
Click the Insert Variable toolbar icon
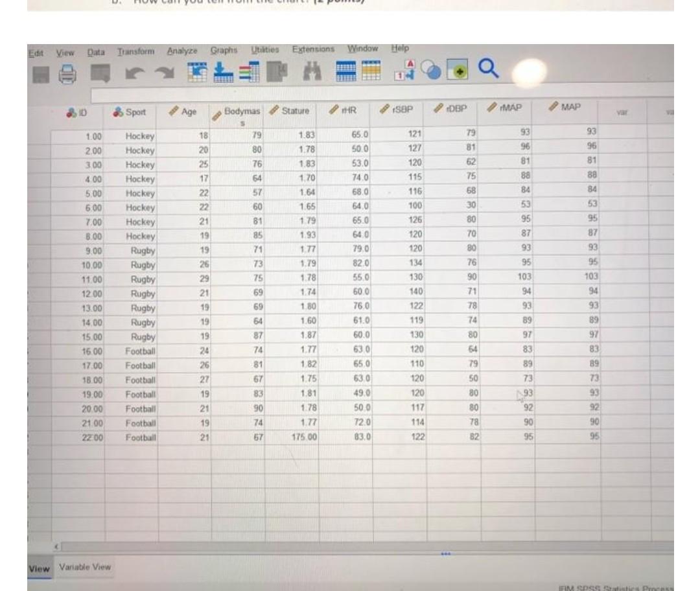(374, 71)
